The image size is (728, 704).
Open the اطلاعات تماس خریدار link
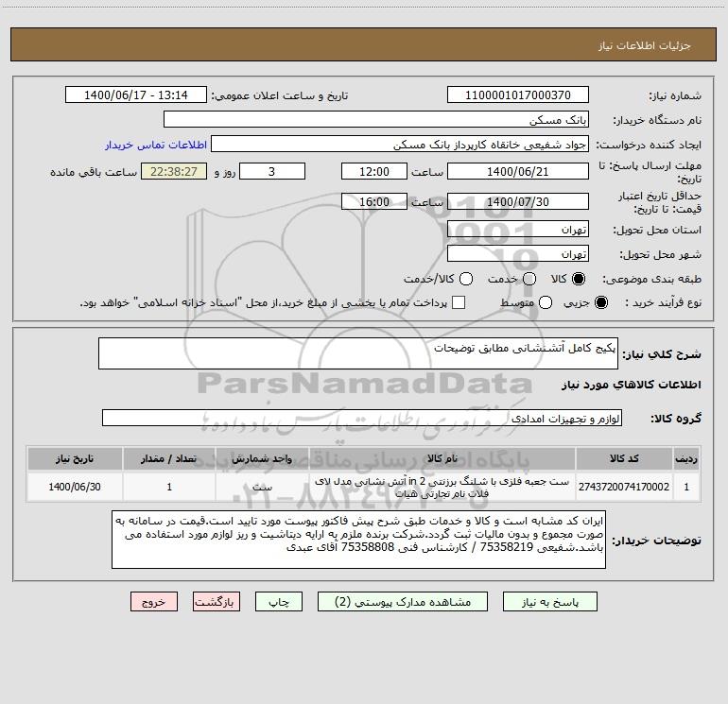[156, 145]
